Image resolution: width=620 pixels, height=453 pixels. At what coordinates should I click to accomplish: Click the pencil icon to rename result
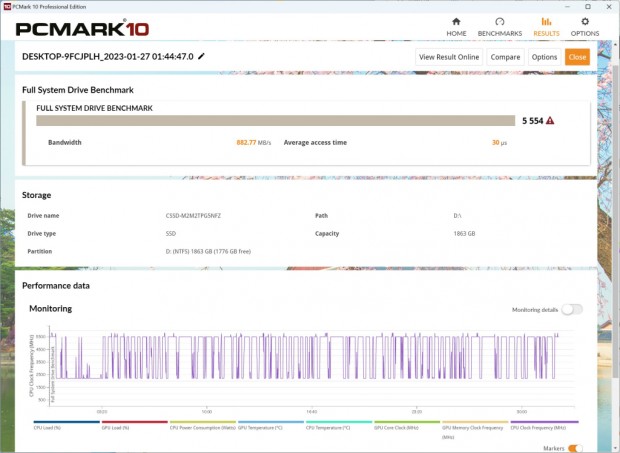(x=201, y=57)
